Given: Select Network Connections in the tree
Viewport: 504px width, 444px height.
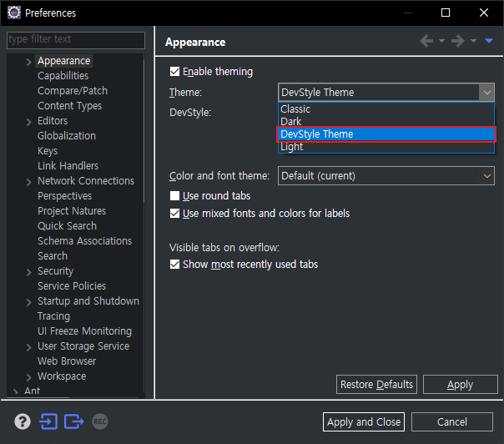Looking at the screenshot, I should pyautogui.click(x=86, y=180).
